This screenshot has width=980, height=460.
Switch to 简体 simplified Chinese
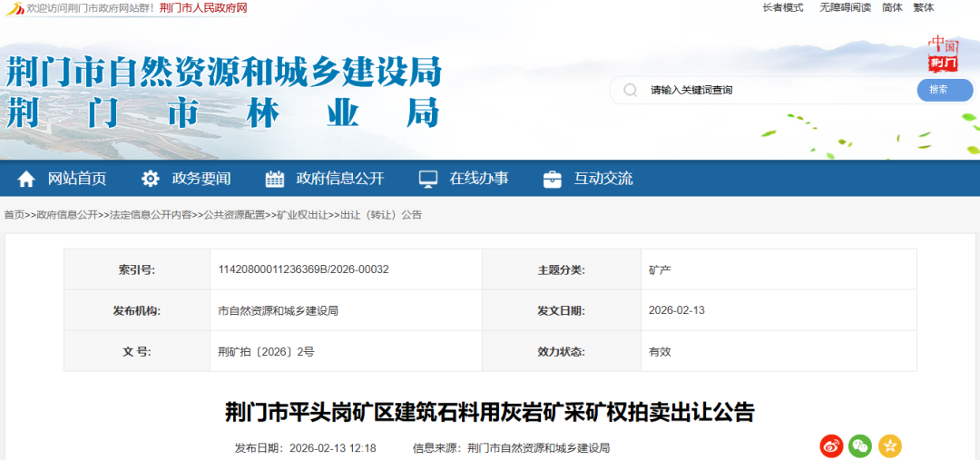892,7
